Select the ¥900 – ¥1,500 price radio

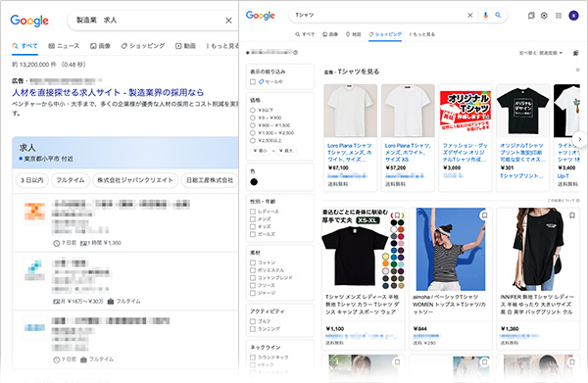pyautogui.click(x=253, y=125)
